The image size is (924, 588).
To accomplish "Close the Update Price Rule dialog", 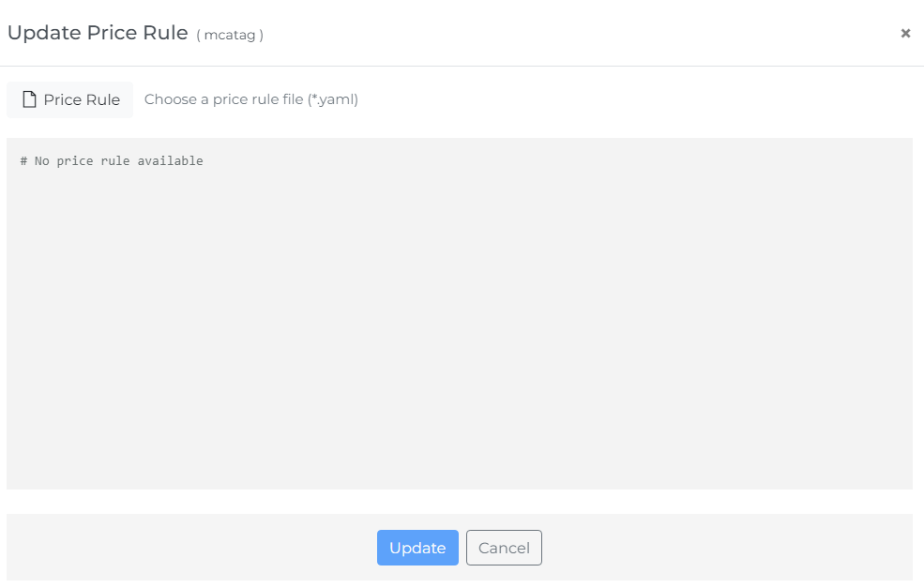I will (905, 33).
